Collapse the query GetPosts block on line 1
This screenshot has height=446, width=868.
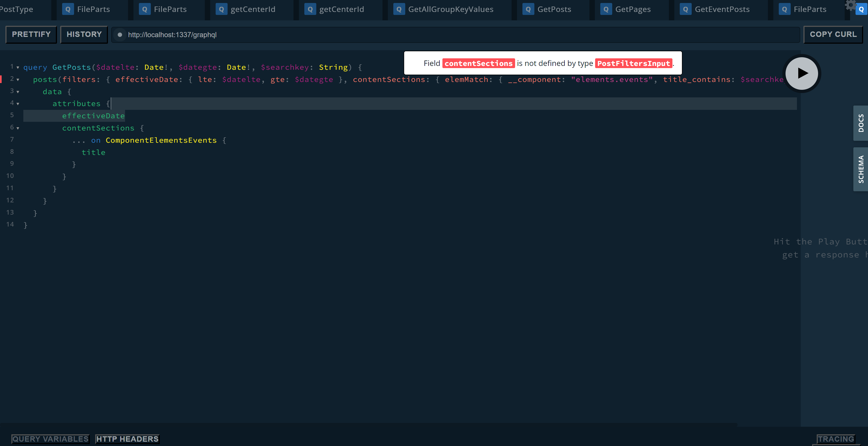18,68
